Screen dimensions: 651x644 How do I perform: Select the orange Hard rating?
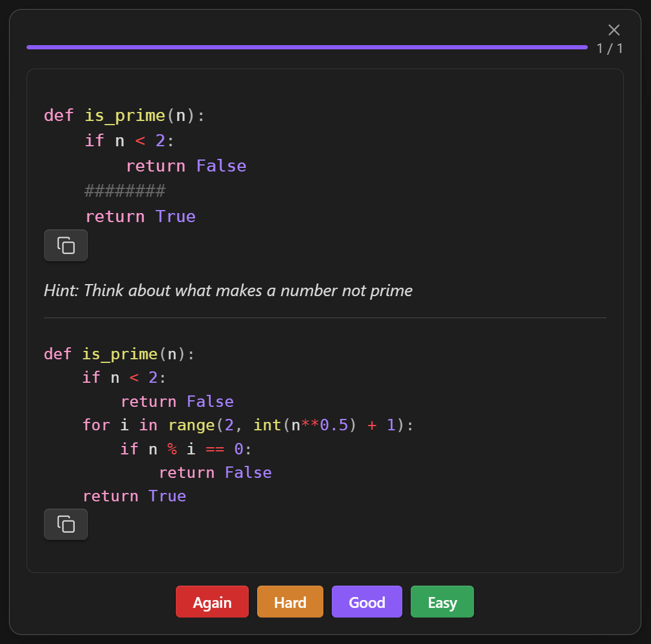tap(290, 601)
